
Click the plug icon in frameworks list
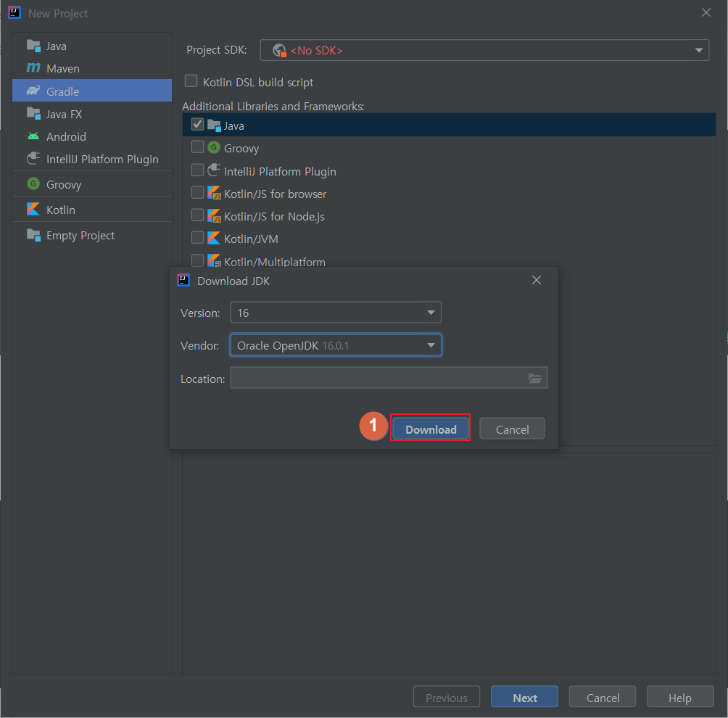214,170
